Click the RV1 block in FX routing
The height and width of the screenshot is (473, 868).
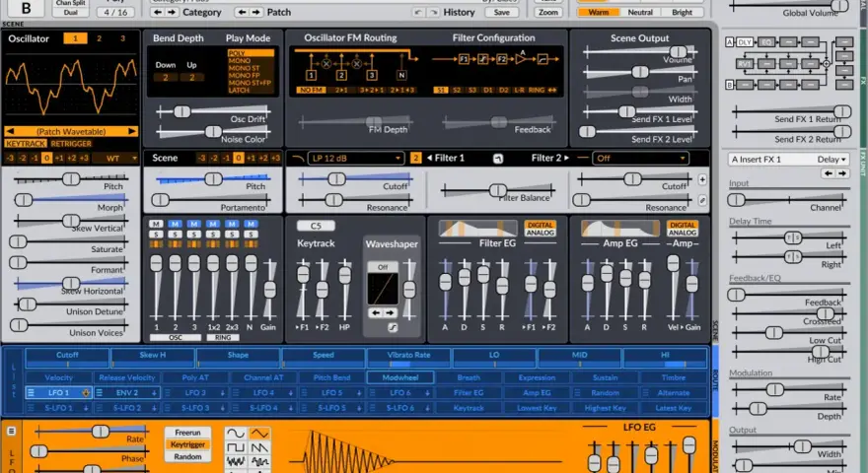tap(745, 64)
